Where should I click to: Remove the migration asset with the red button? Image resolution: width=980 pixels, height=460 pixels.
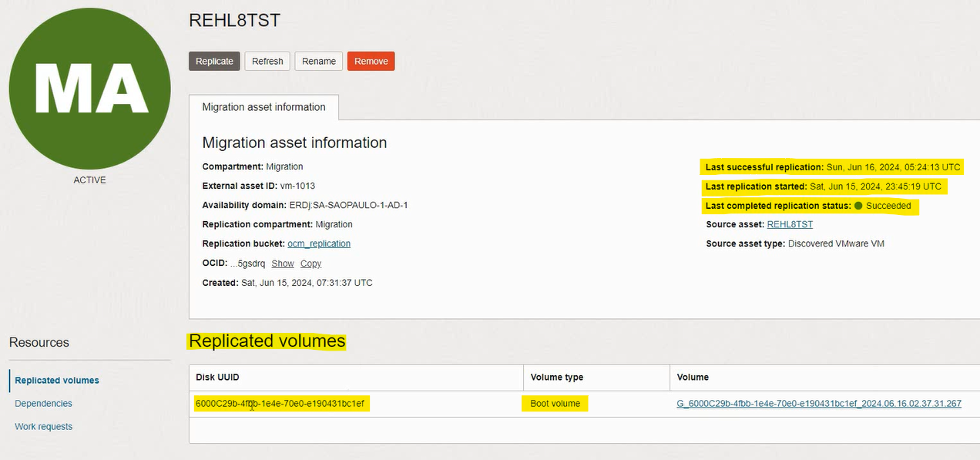point(371,62)
